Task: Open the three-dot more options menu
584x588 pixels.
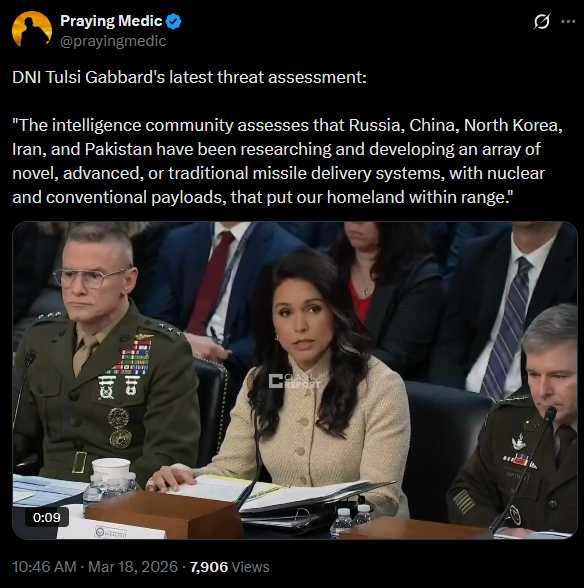Action: [568, 21]
